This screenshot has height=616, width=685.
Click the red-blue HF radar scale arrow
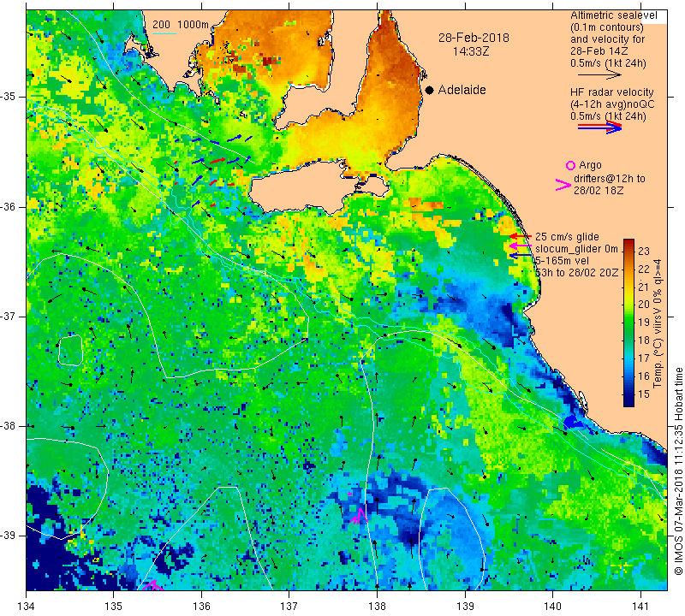click(599, 127)
